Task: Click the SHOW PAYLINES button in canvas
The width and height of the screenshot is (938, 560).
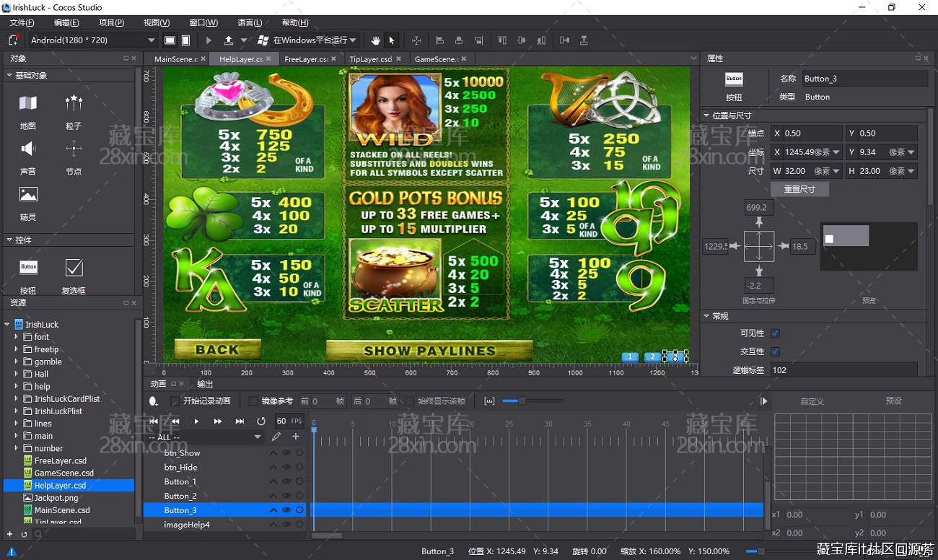Action: pyautogui.click(x=429, y=351)
